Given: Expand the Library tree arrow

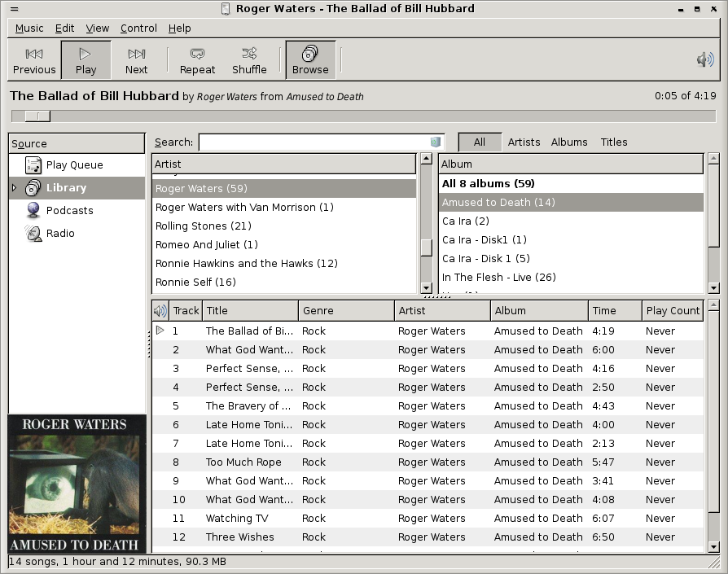Looking at the screenshot, I should [14, 187].
